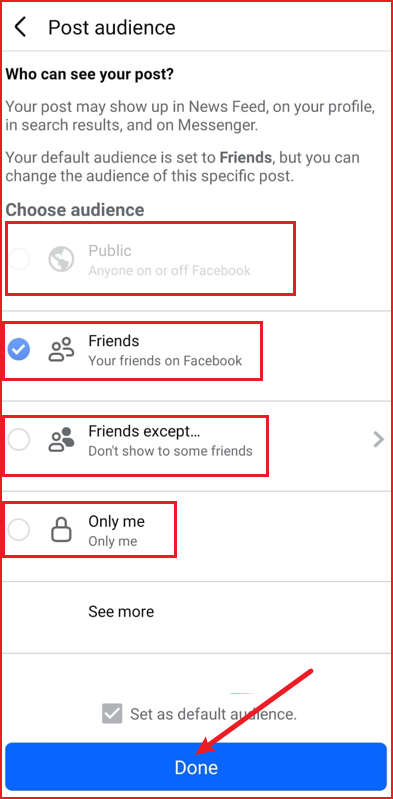Click the Only me option label
Viewport: 393px width, 799px height.
116,521
